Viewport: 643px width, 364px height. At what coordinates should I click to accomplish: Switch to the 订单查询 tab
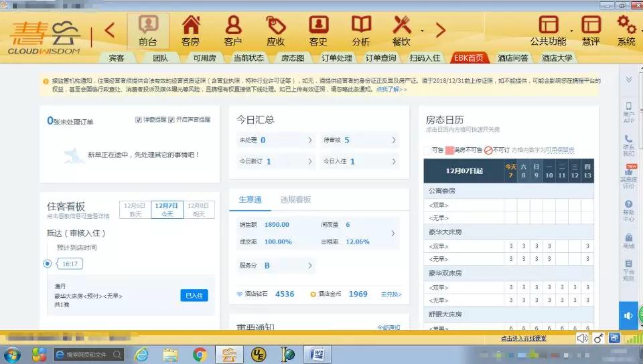[x=381, y=58]
